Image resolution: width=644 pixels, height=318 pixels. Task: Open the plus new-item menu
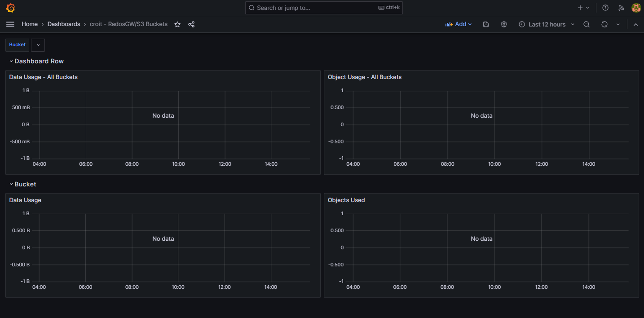pyautogui.click(x=583, y=8)
